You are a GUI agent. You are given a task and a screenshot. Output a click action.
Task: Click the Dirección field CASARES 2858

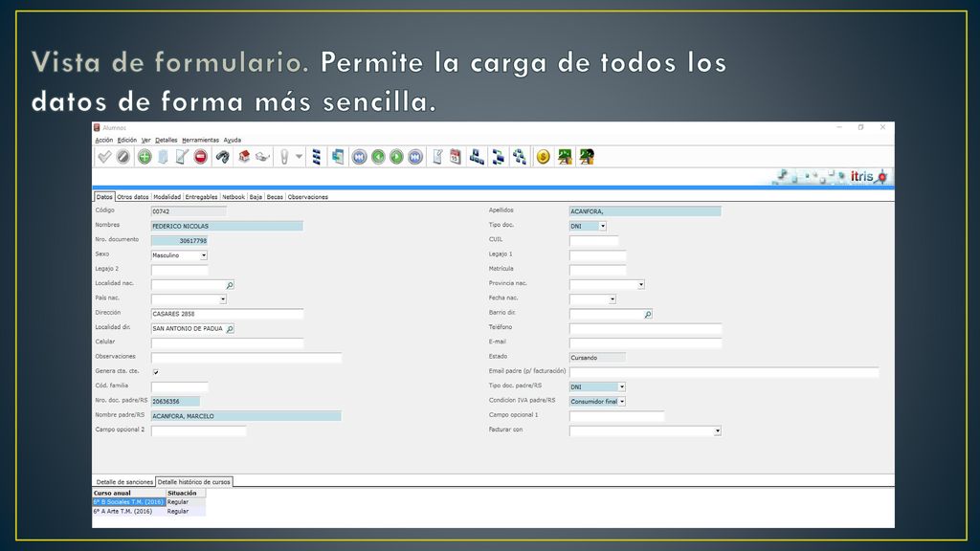tap(227, 314)
